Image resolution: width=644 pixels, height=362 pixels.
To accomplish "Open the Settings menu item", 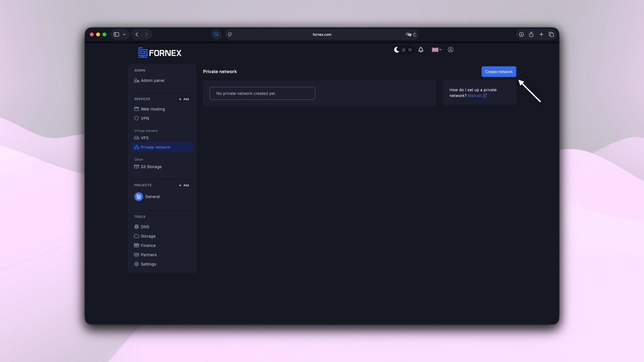I will click(148, 264).
